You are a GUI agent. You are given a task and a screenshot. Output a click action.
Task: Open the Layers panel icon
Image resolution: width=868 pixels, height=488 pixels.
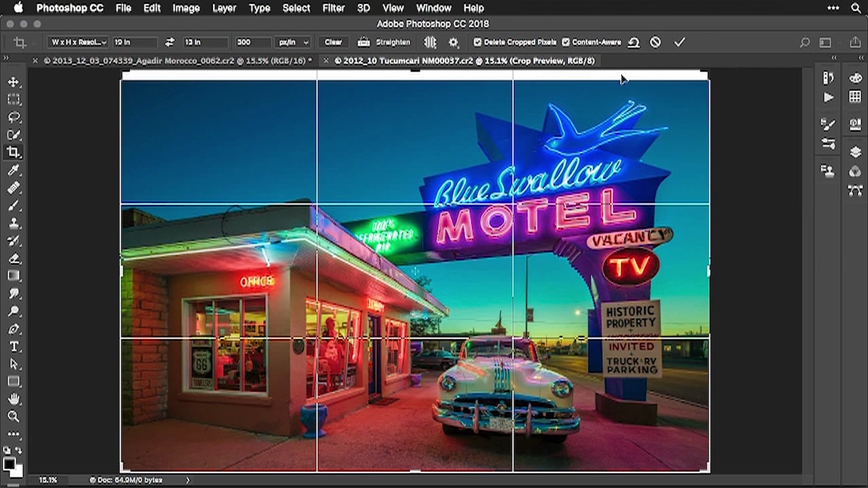[x=855, y=152]
